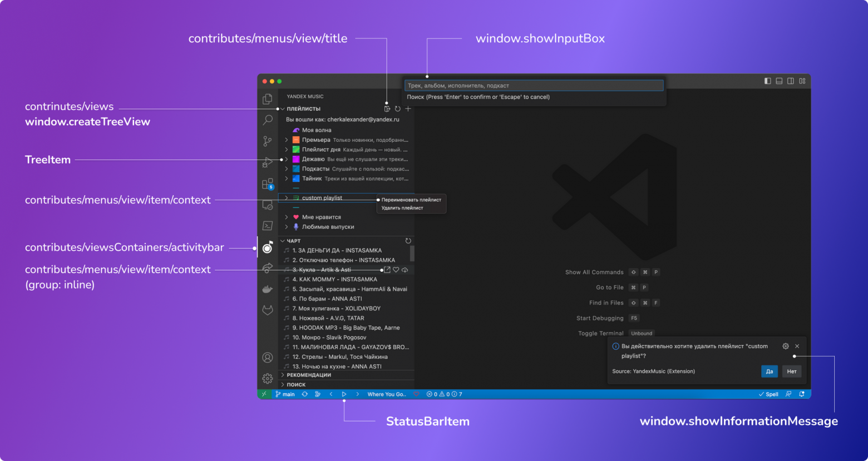The width and height of the screenshot is (868, 461).
Task: Open the GitLab view in activity bar
Action: (268, 310)
